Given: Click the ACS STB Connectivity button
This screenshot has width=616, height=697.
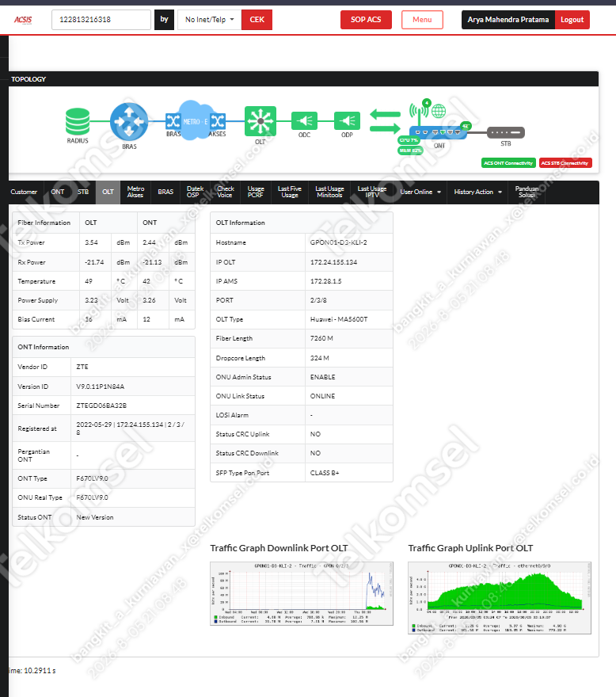Looking at the screenshot, I should pos(565,163).
